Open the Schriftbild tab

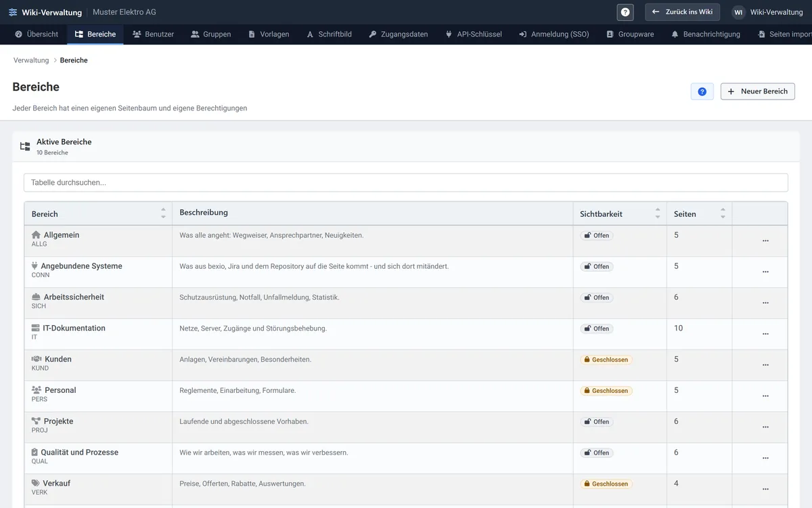329,34
